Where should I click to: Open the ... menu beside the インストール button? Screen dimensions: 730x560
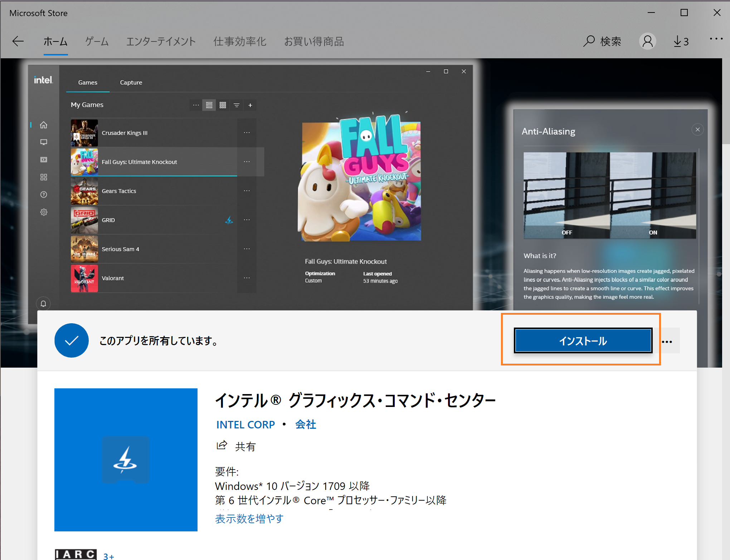(668, 340)
